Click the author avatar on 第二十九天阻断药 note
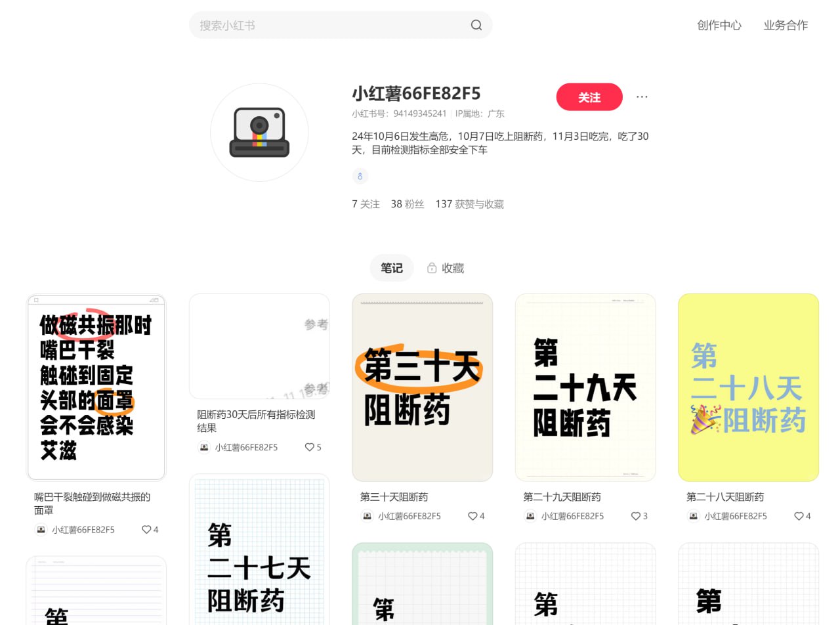840x625 pixels. click(x=530, y=516)
